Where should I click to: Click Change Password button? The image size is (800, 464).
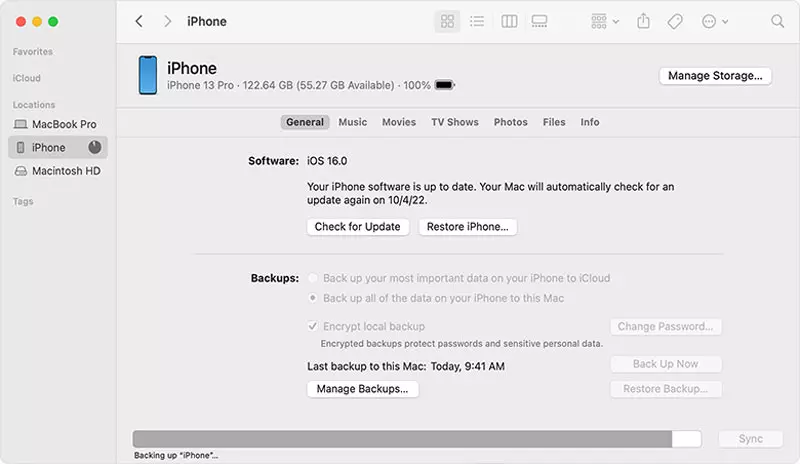pyautogui.click(x=665, y=326)
